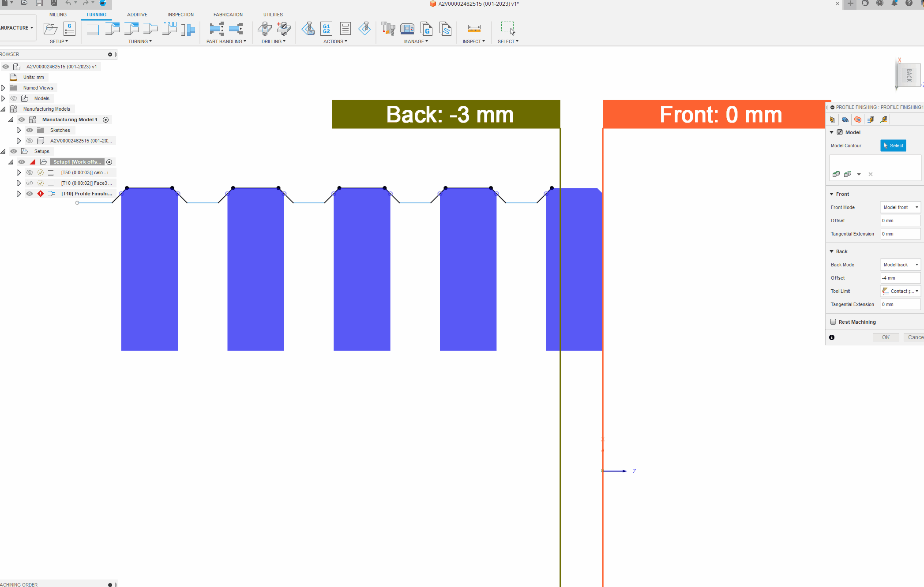Viewport: 924px width, 587px height.
Task: Open the Back Mode dropdown
Action: coord(900,265)
